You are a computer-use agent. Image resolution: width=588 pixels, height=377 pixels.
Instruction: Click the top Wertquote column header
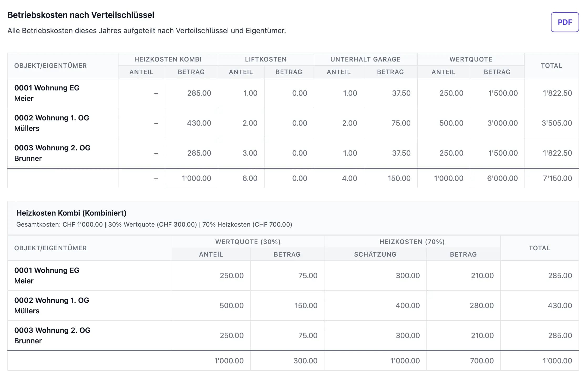[471, 59]
